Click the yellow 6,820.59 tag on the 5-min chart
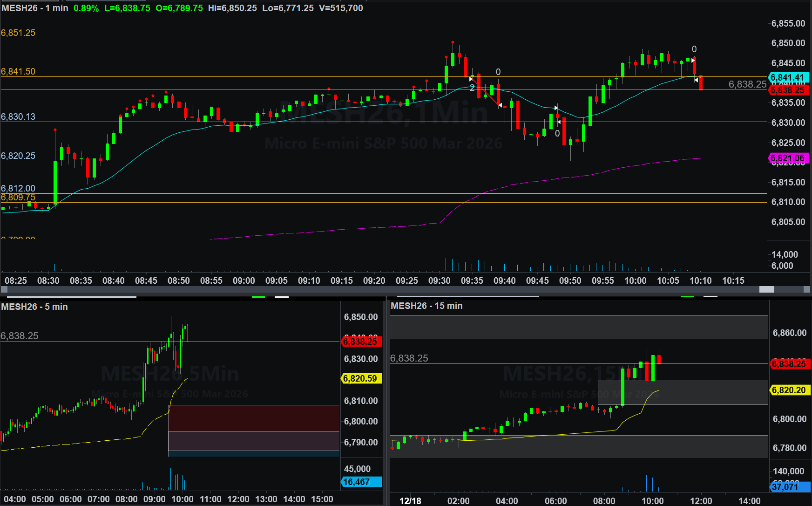Image resolution: width=812 pixels, height=506 pixels. click(361, 378)
